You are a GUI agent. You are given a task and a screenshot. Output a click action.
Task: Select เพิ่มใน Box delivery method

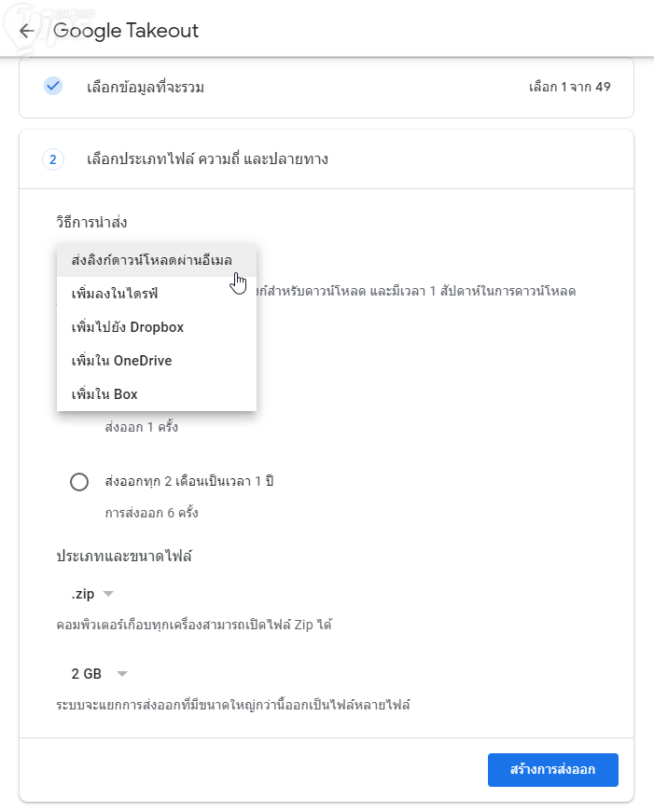(x=104, y=394)
